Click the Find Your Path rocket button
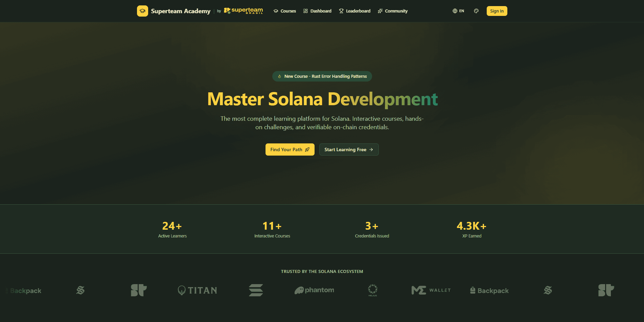The width and height of the screenshot is (644, 322). point(290,149)
